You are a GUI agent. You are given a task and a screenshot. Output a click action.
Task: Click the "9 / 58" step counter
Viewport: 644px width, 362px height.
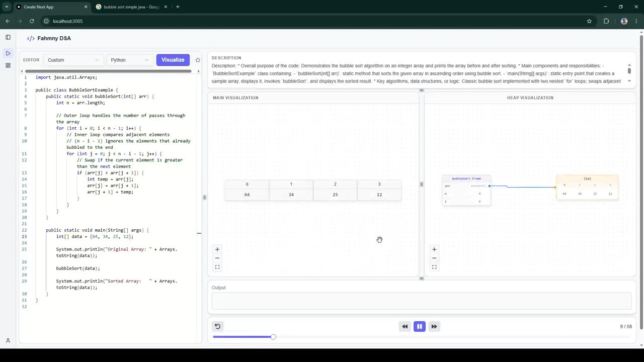(626, 327)
